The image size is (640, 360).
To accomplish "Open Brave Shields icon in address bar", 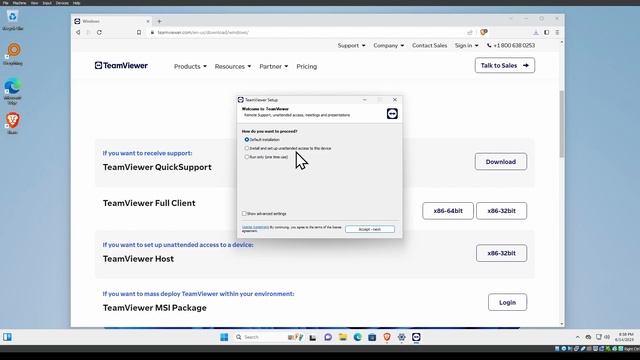I will click(484, 32).
